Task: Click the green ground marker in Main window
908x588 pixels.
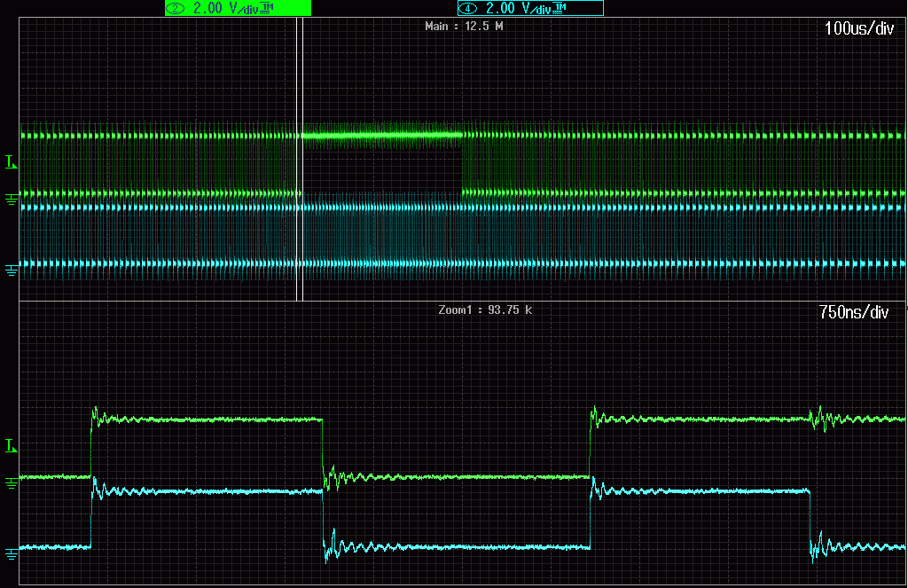Action: click(x=11, y=200)
